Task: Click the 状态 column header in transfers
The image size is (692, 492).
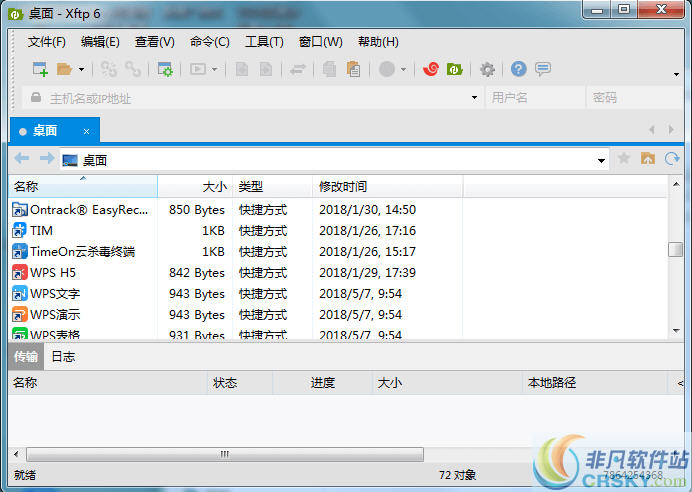Action: tap(240, 383)
